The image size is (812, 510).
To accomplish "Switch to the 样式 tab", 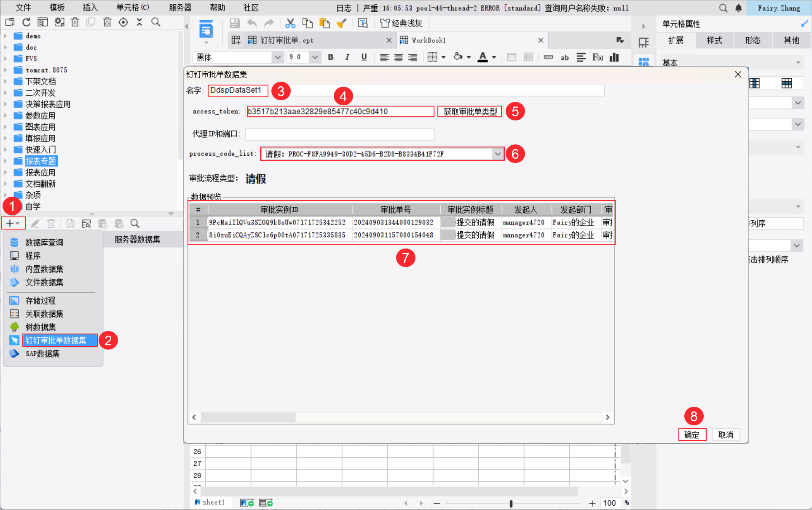I will pos(714,40).
